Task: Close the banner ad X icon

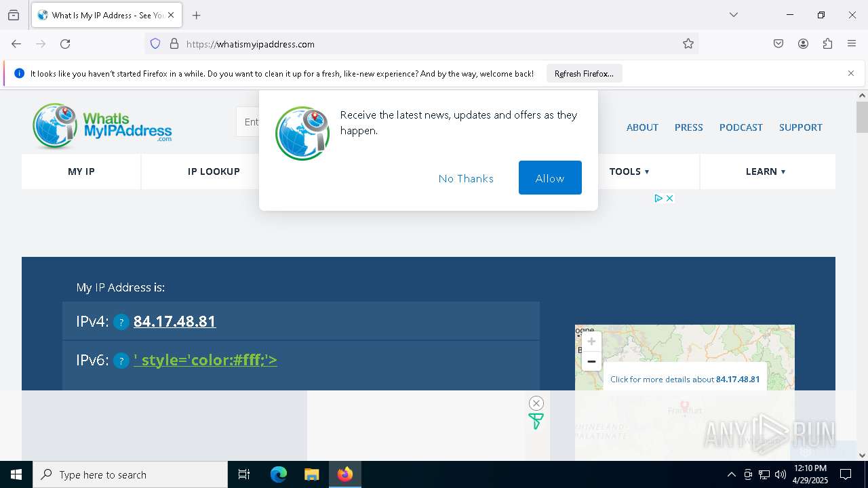Action: click(x=669, y=198)
